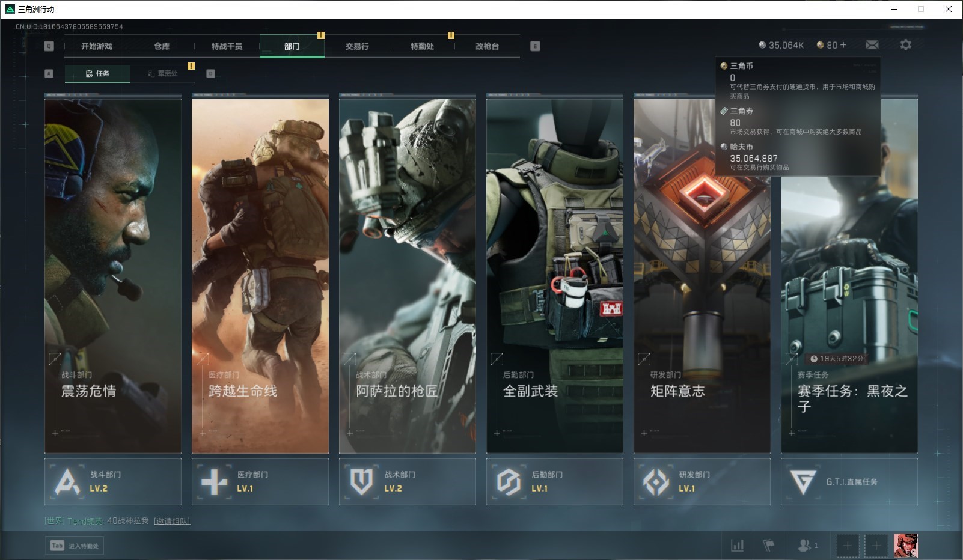The width and height of the screenshot is (963, 560).
Task: Click the 后勤部门 hexagon emblem icon
Action: pyautogui.click(x=509, y=482)
